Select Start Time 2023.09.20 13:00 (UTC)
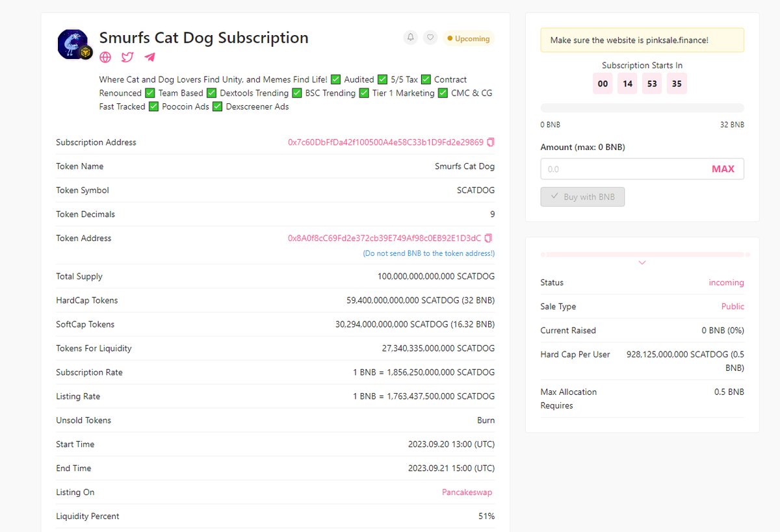Screen dimensions: 780x532 (x=452, y=444)
